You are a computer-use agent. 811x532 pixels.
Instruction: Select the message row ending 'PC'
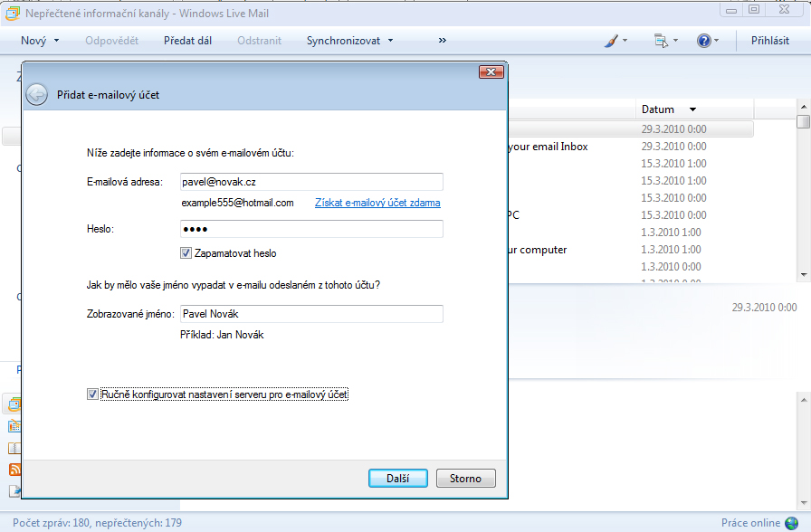[x=630, y=215]
